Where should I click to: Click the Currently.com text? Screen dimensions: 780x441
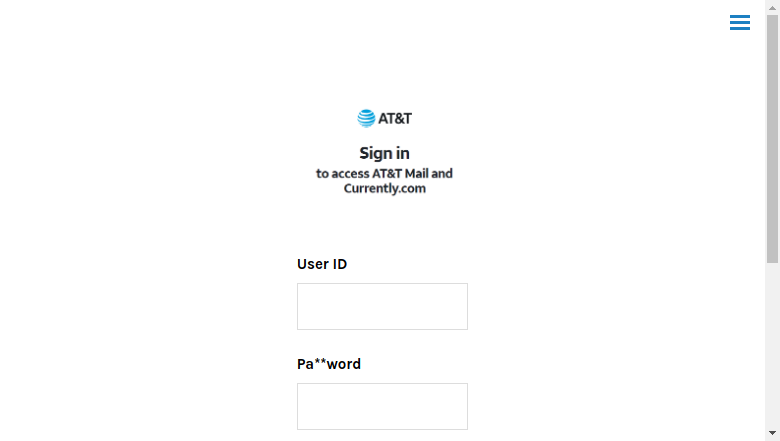[x=385, y=188]
